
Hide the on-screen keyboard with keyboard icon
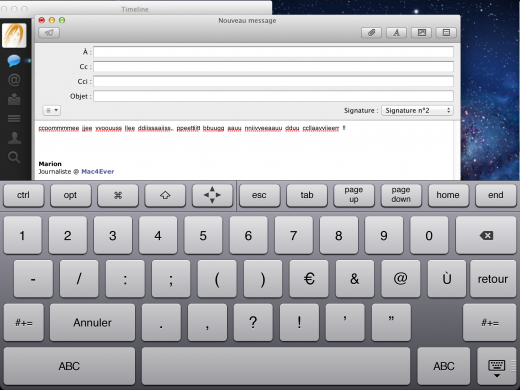[497, 366]
